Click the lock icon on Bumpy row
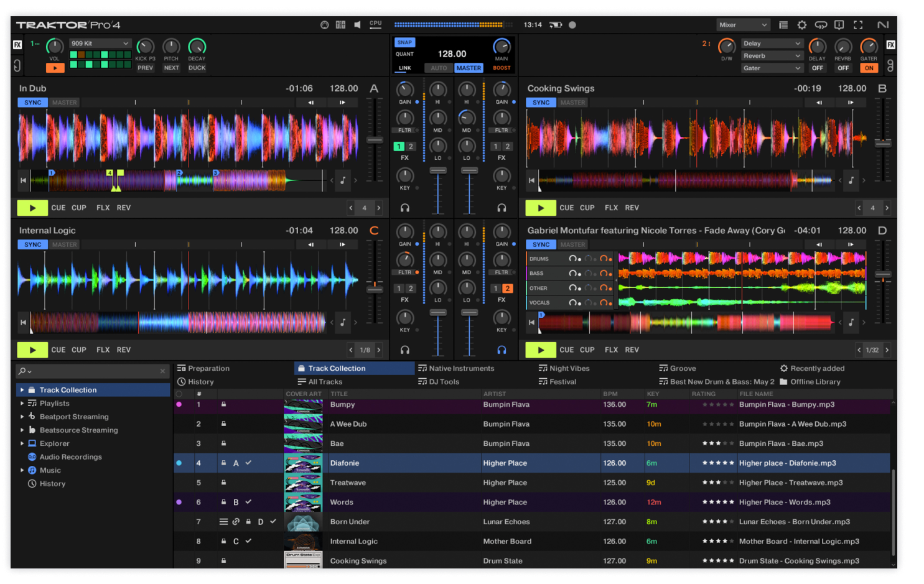 pyautogui.click(x=223, y=404)
